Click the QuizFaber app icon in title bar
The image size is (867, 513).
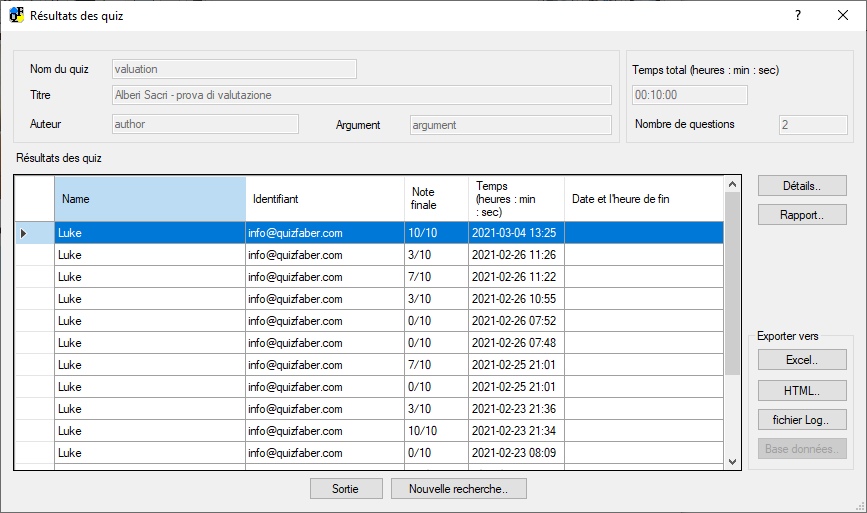point(16,16)
